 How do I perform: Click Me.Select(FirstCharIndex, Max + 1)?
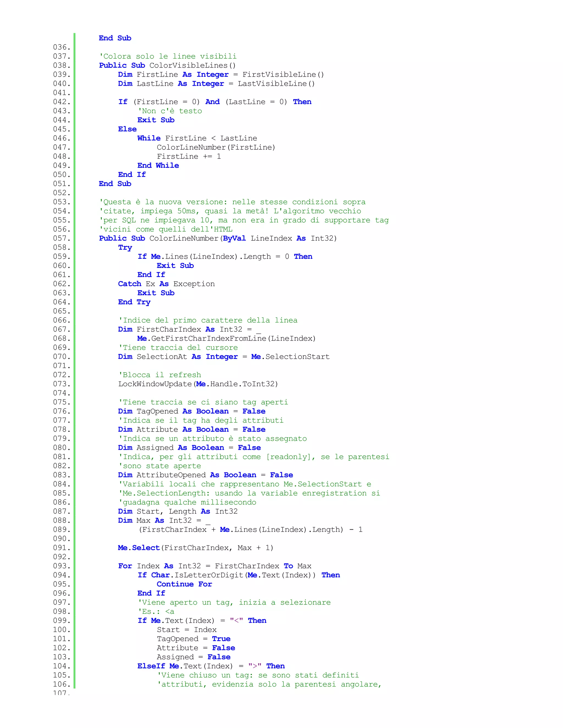[x=196, y=548]
